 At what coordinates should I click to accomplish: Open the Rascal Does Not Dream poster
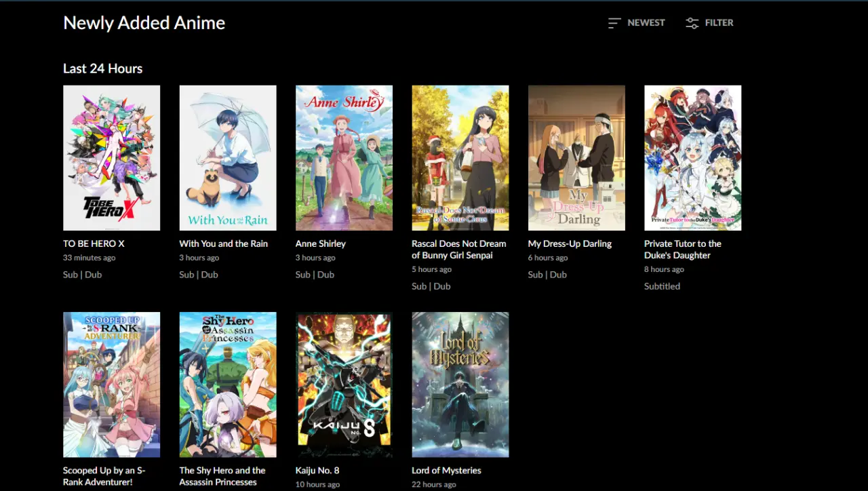click(x=460, y=158)
